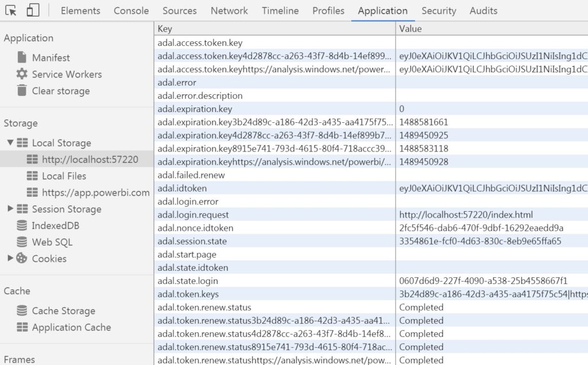
Task: Select the adal.access.token.key row
Action: click(x=371, y=42)
